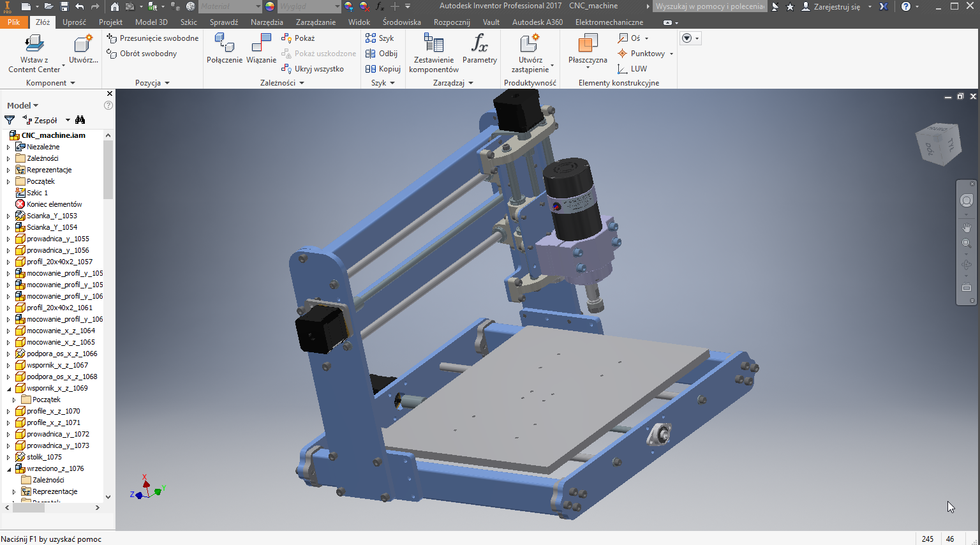980x545 pixels.
Task: Click the Płaszczyzna work plane tool
Action: click(587, 45)
